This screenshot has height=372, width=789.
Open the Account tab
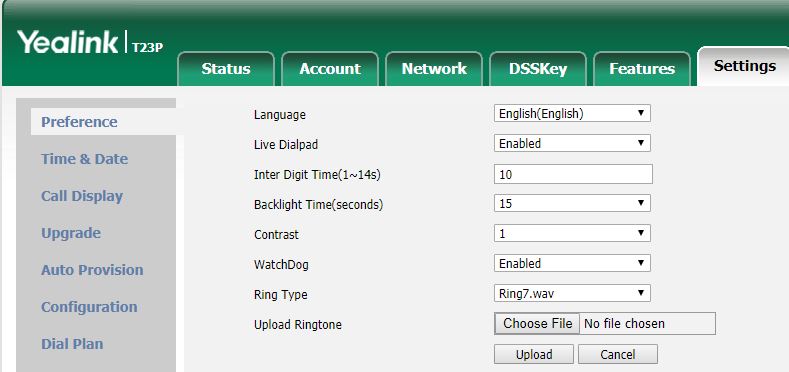click(330, 69)
